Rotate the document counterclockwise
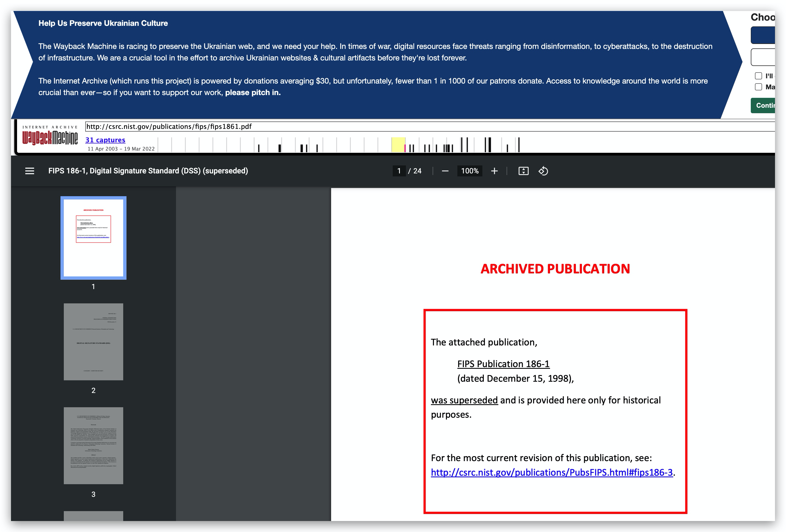Image resolution: width=786 pixels, height=532 pixels. [x=543, y=171]
